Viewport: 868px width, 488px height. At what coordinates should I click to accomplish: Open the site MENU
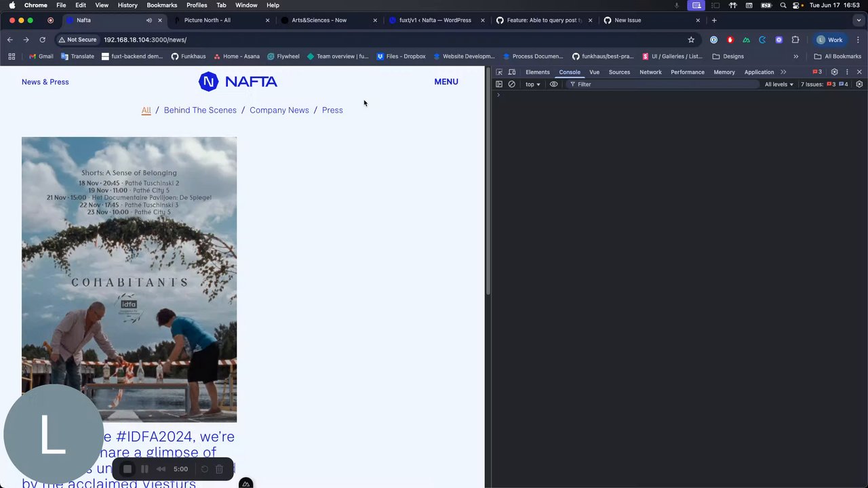coord(446,82)
